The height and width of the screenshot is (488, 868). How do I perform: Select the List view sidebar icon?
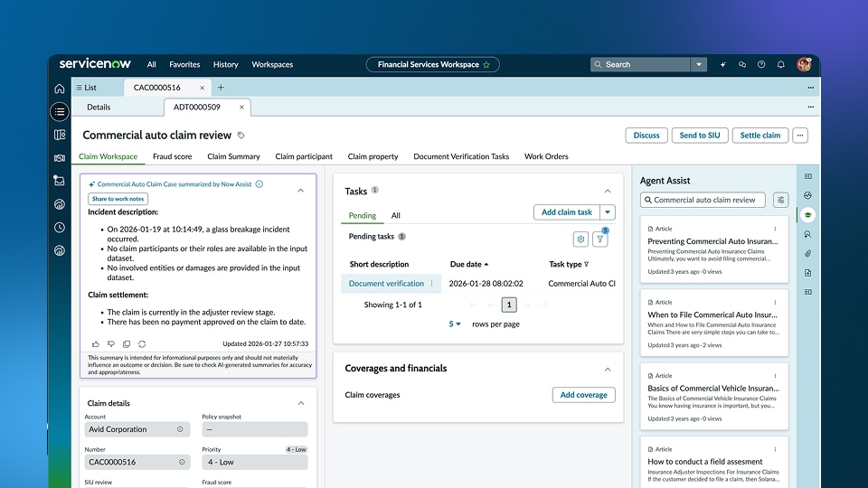[60, 112]
